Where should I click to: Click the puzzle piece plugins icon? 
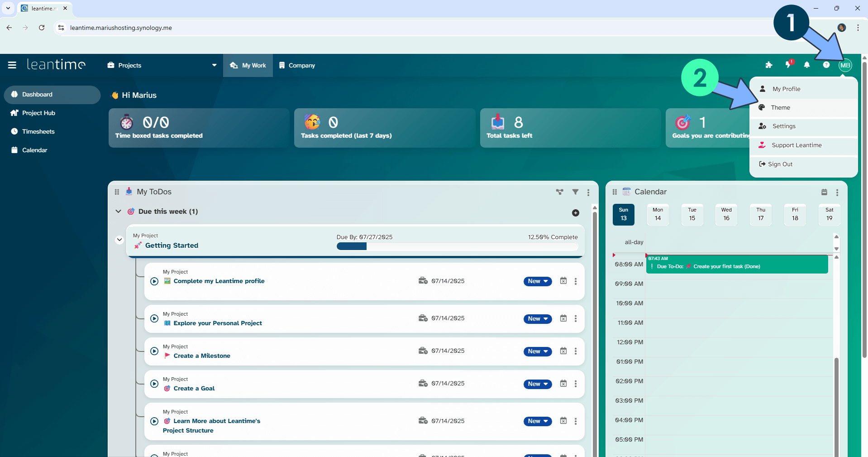(x=768, y=65)
